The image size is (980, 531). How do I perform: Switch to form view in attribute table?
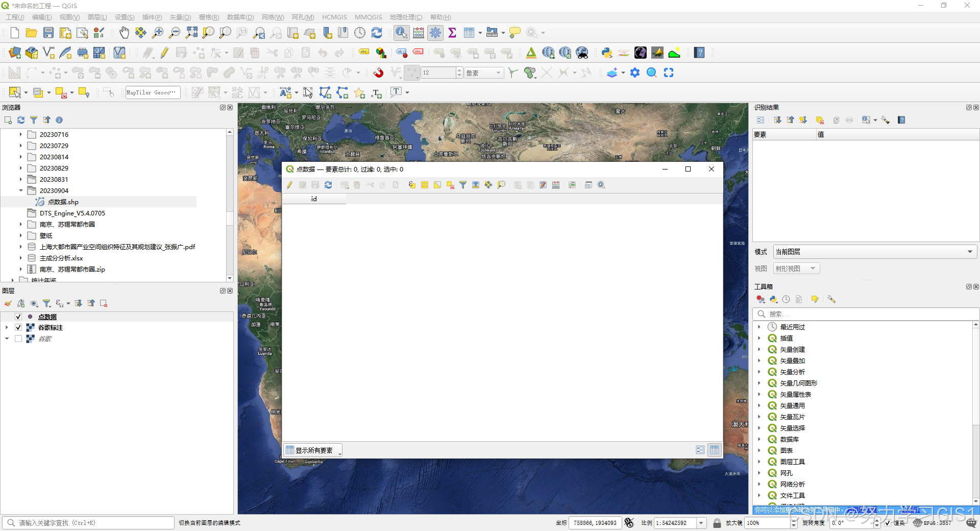pos(700,450)
